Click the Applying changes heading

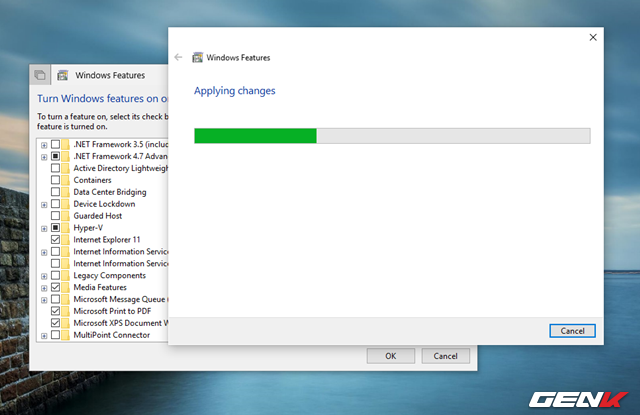(x=235, y=91)
